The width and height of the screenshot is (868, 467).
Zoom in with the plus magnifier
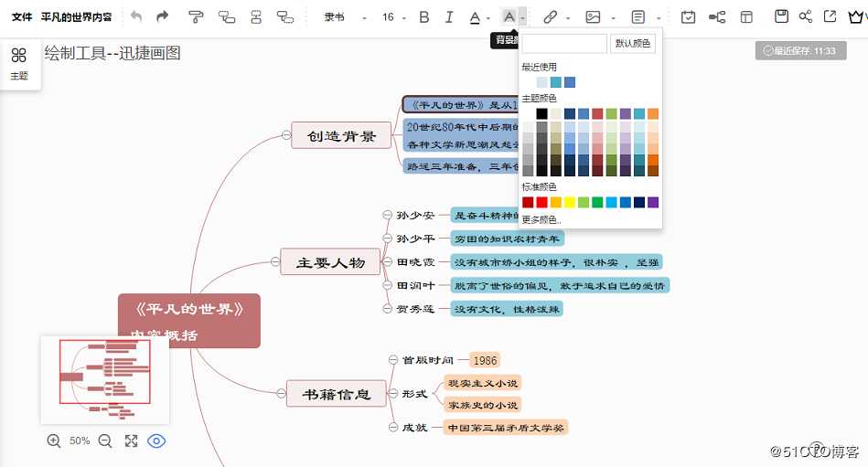point(54,441)
